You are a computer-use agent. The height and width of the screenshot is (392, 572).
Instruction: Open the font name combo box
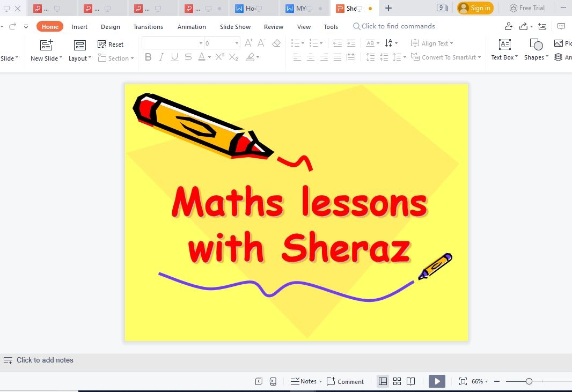[x=173, y=43]
